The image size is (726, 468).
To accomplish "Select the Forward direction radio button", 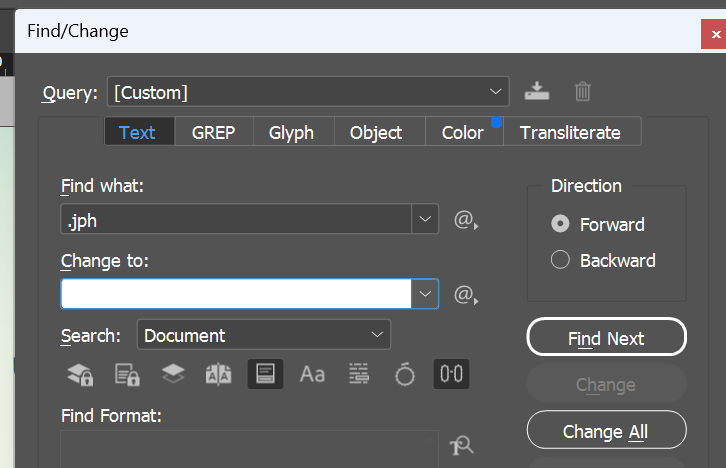I will pos(561,224).
